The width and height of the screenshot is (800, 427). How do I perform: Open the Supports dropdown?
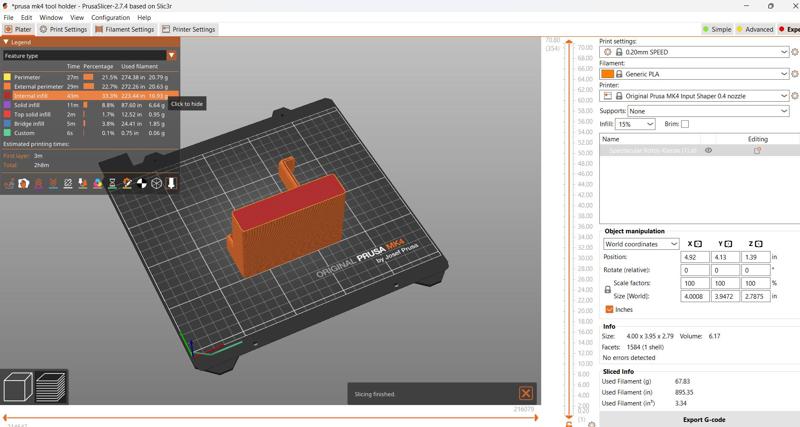708,111
